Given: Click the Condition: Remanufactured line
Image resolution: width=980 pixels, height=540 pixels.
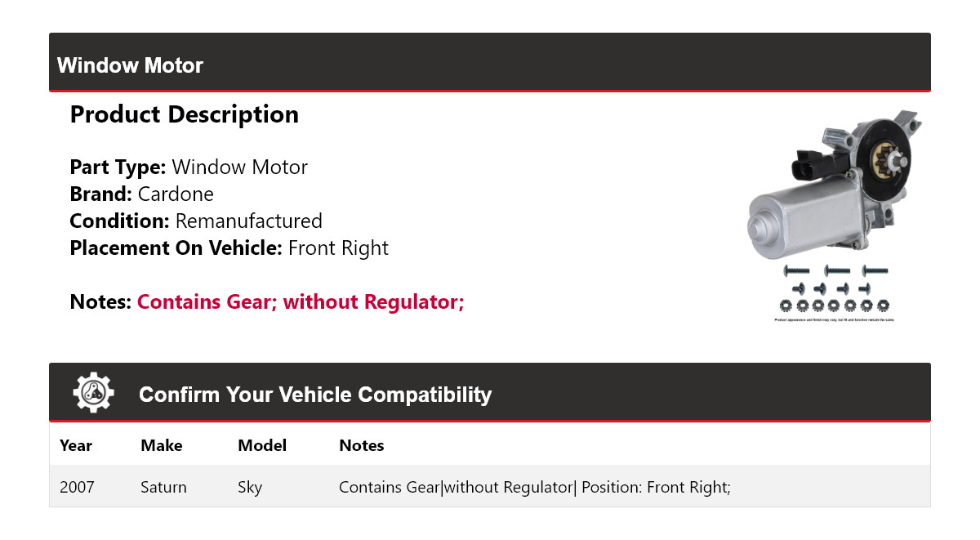Looking at the screenshot, I should click(x=196, y=221).
